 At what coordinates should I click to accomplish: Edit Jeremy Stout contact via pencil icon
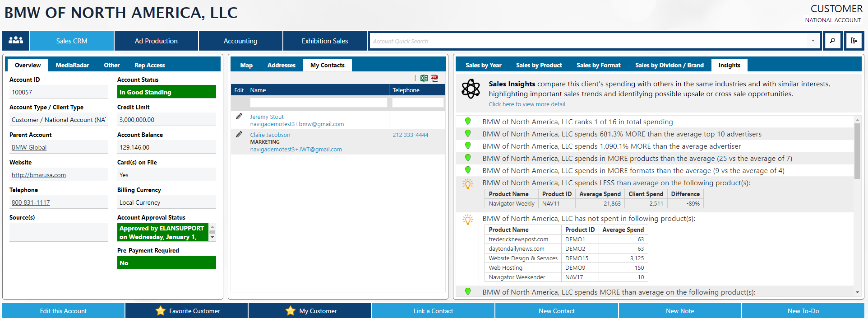tap(239, 117)
